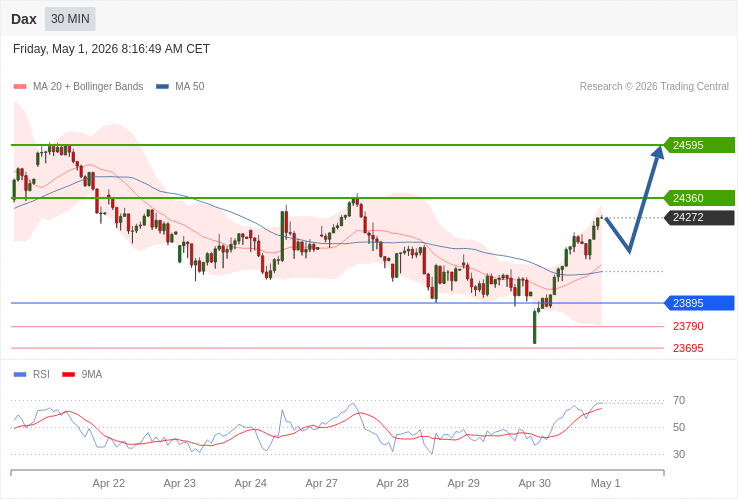Click the 23695 support level label

coord(688,348)
